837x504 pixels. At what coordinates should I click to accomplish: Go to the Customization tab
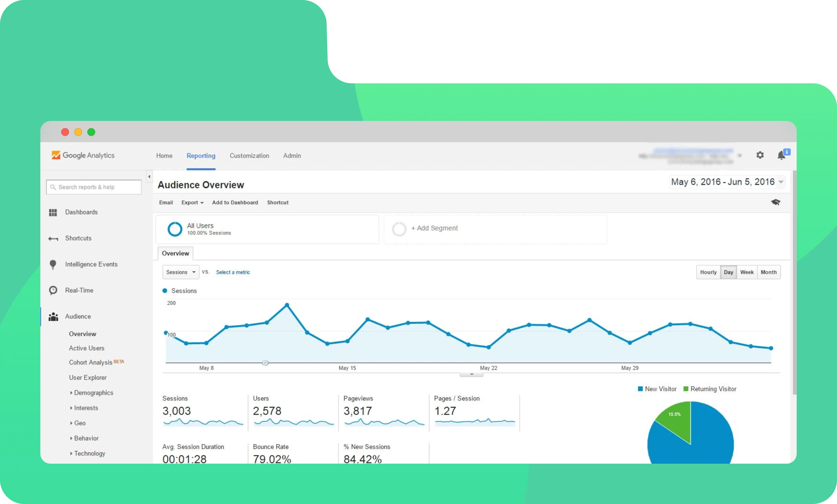click(x=249, y=156)
